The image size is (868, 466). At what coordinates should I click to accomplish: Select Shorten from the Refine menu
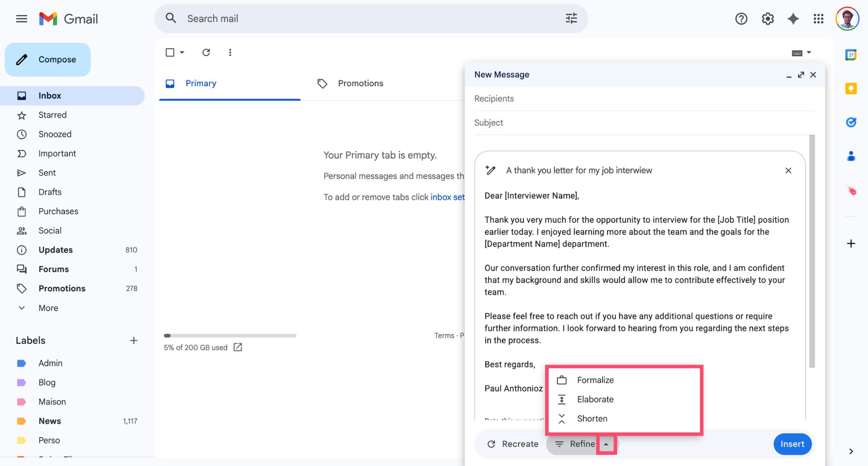(592, 419)
